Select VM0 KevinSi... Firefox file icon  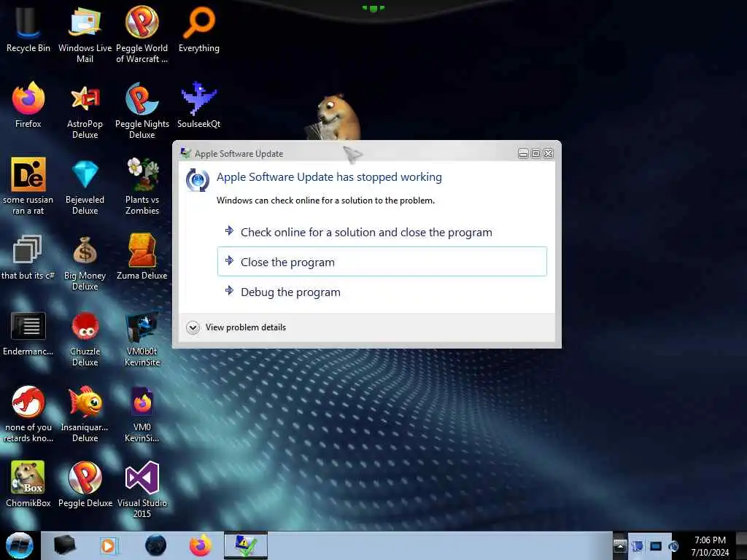(x=142, y=414)
